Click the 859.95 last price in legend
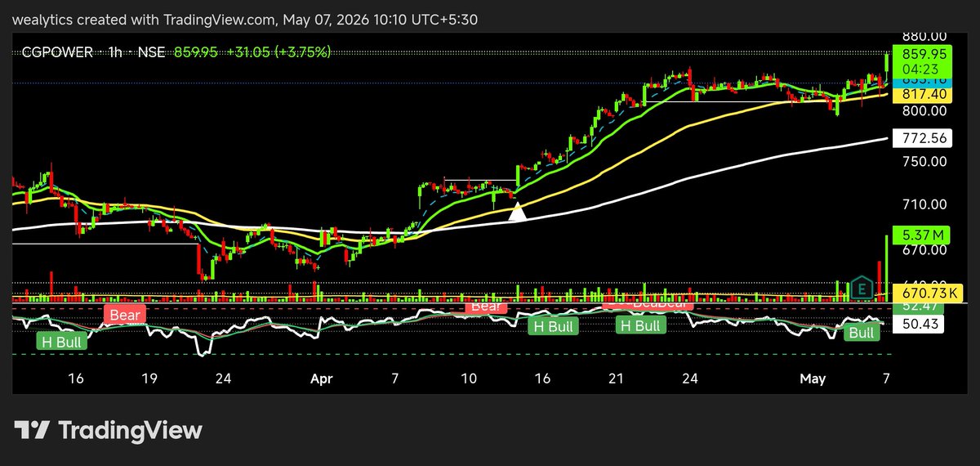Image resolution: width=980 pixels, height=466 pixels. (195, 52)
